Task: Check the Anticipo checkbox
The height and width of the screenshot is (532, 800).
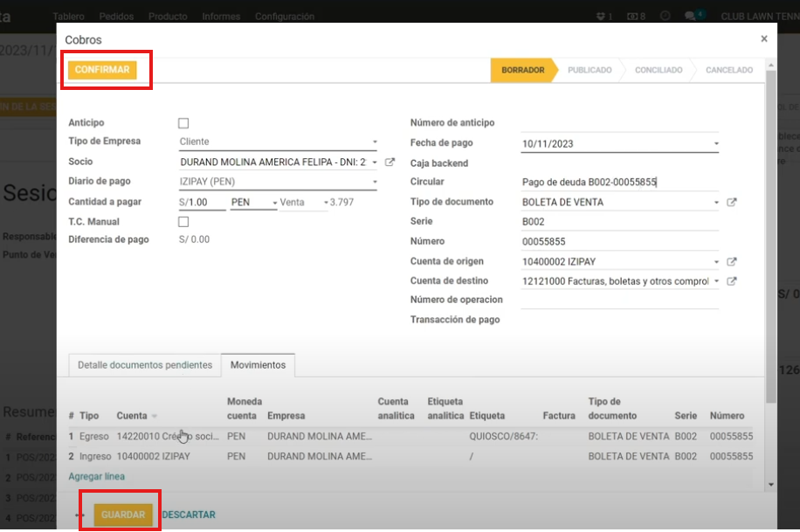Action: [x=183, y=123]
